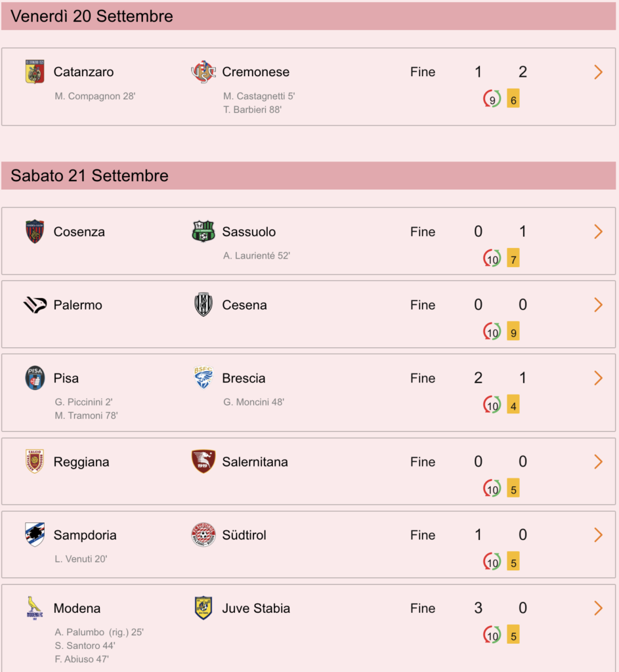Viewport: 619px width, 672px height.
Task: Expand Modena vs Juve Stabia chevron
Action: pos(599,608)
